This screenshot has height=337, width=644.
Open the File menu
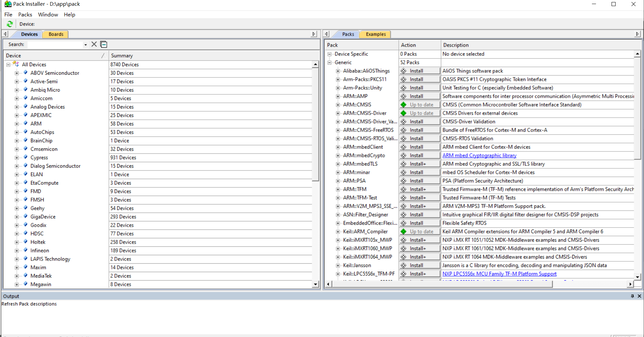click(x=8, y=15)
